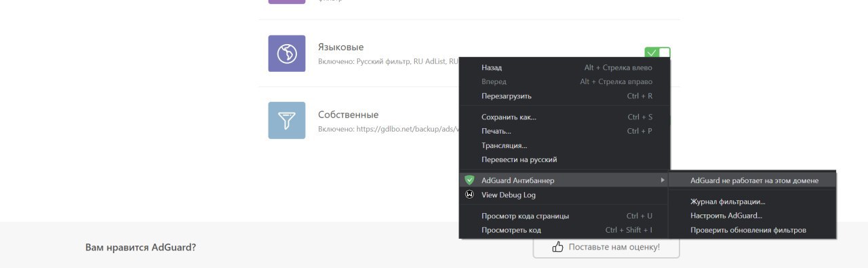Click Поставьте нам оценку! button
Image resolution: width=868 pixels, height=268 pixels.
point(606,247)
